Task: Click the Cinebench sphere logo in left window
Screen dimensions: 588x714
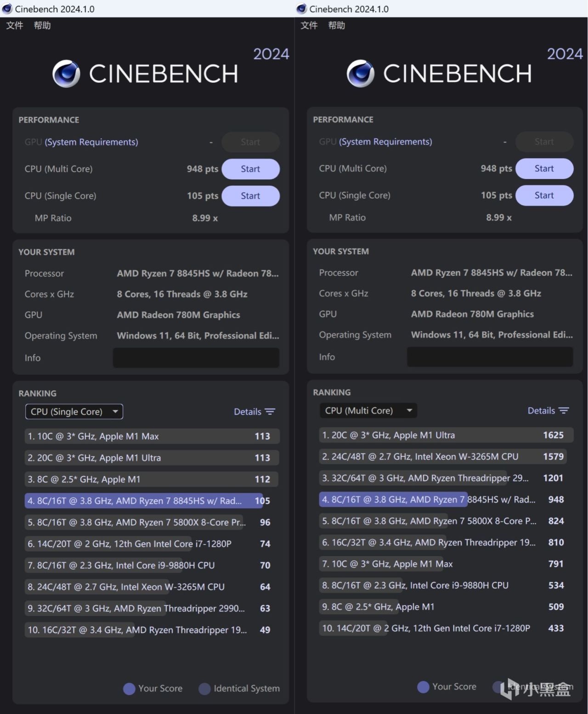Action: (x=66, y=73)
